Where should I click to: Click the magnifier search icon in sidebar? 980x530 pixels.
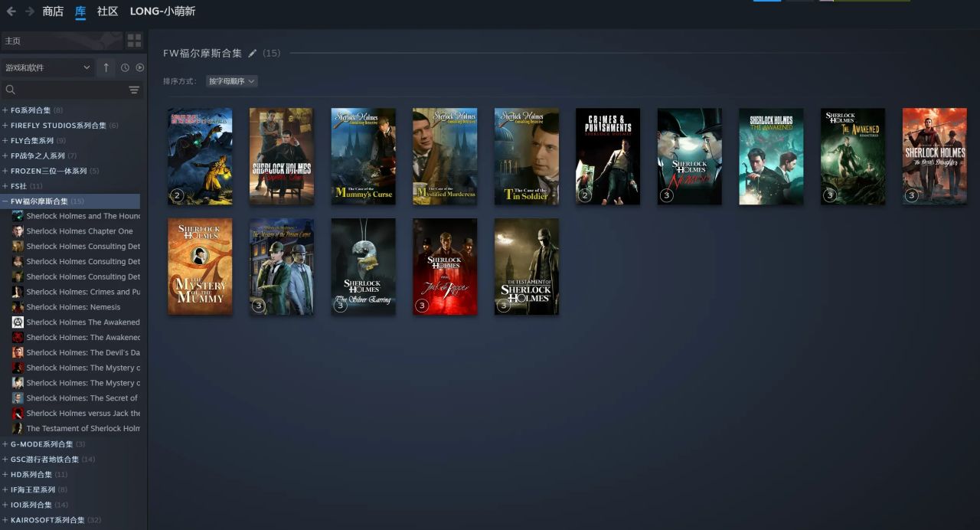click(x=10, y=90)
